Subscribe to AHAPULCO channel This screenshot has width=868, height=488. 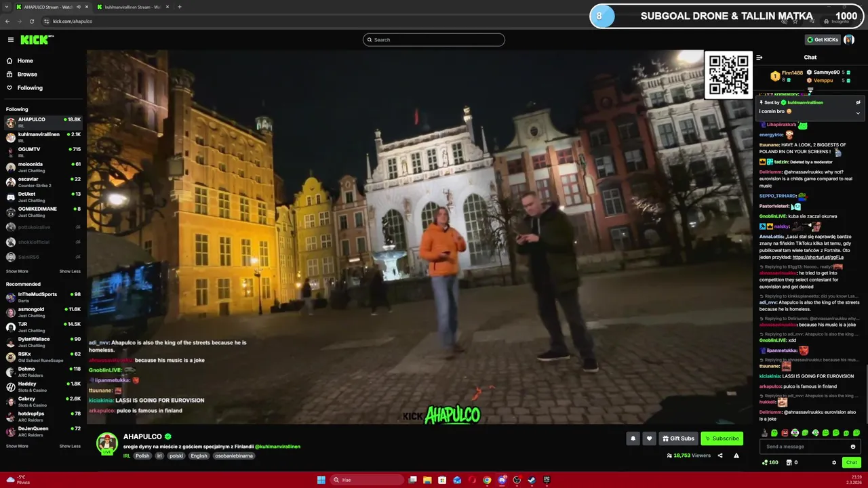(x=722, y=439)
